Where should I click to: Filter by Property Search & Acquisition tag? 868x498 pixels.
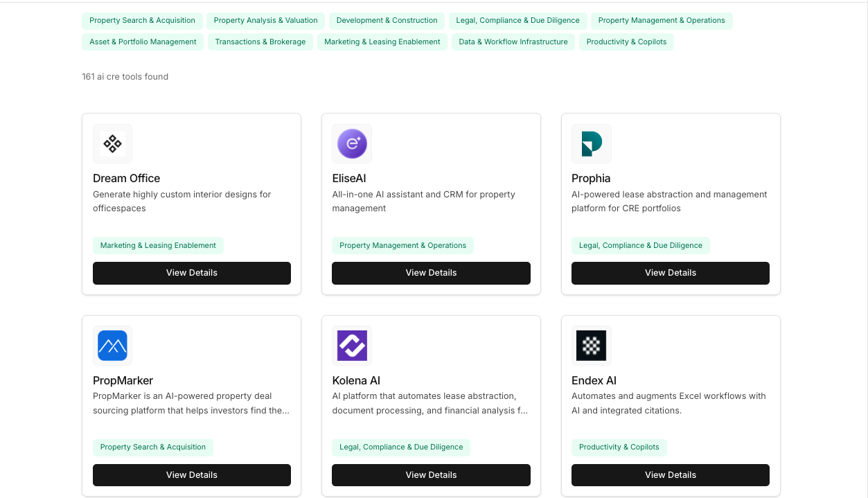143,21
